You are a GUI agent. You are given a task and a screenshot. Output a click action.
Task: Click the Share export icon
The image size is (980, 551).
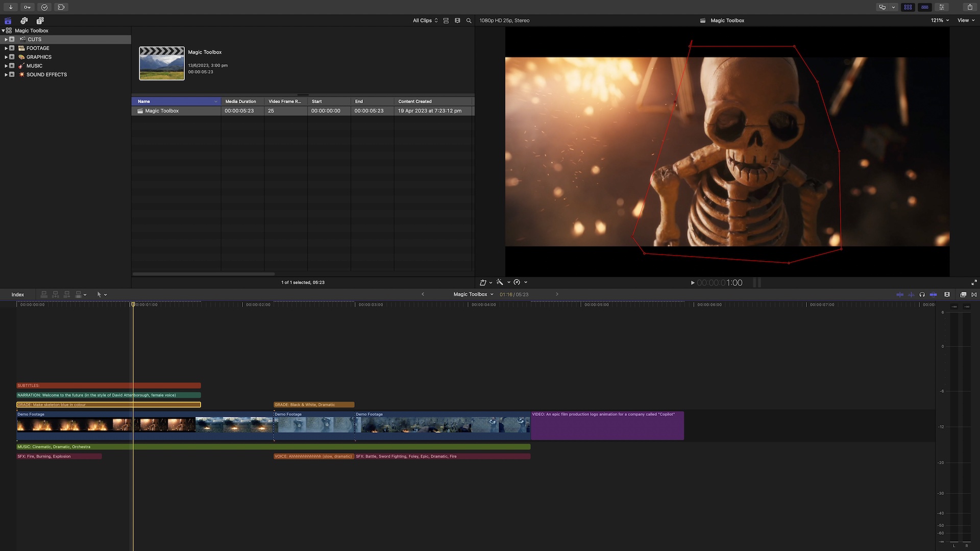click(x=970, y=7)
